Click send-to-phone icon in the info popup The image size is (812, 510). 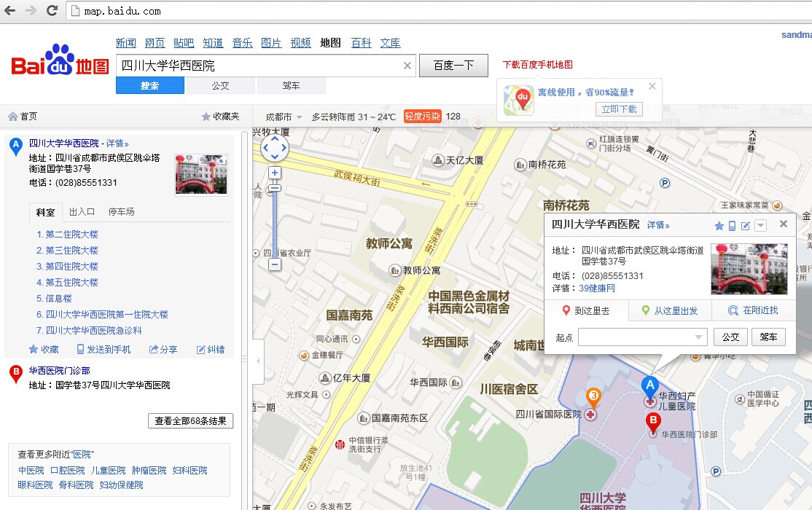(732, 226)
